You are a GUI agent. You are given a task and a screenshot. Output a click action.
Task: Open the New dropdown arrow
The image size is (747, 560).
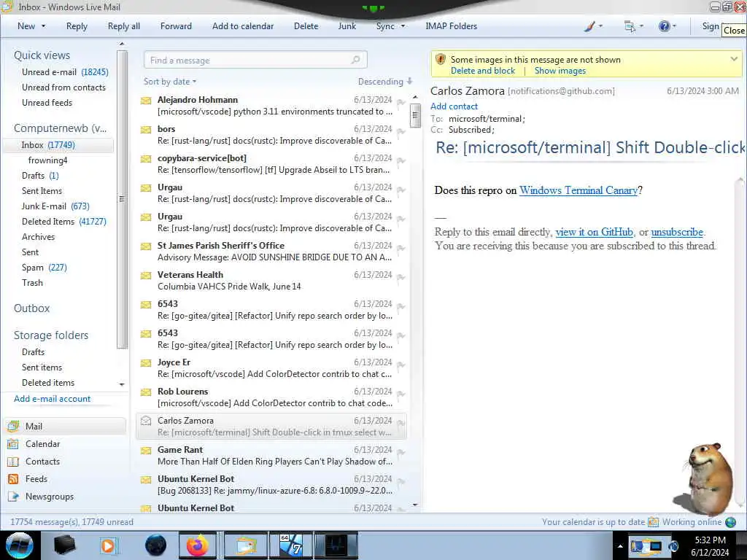click(x=43, y=26)
